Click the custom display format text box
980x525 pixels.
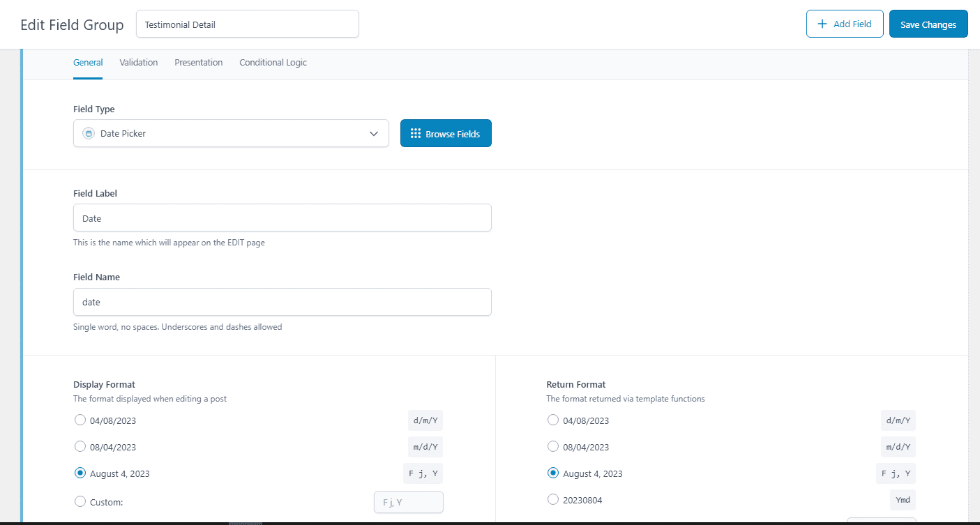(x=408, y=502)
